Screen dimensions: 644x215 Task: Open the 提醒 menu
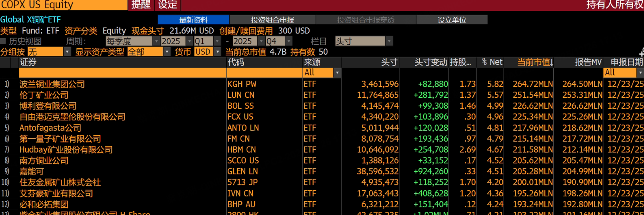(141, 5)
